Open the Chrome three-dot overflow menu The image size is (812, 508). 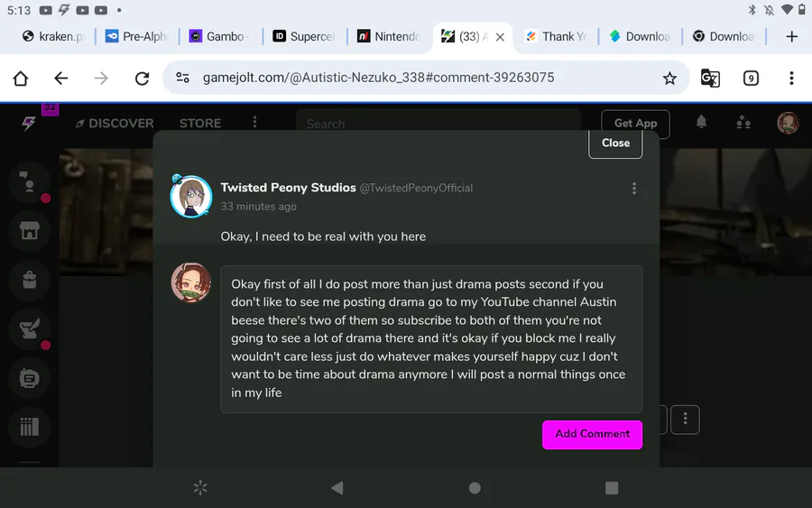(790, 79)
